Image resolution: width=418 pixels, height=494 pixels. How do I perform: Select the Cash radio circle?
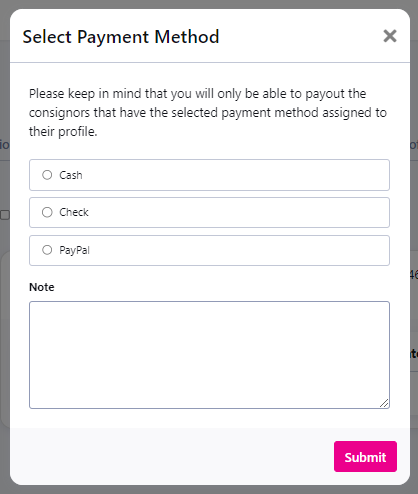pos(47,175)
